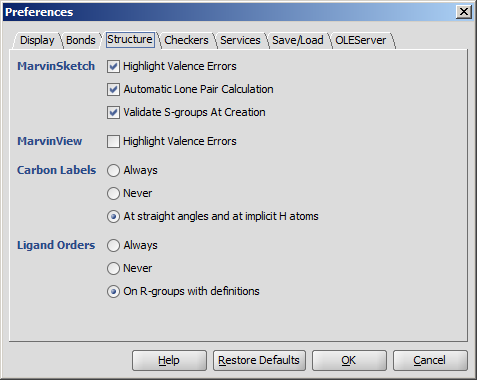
Task: Open the Services tab
Action: point(240,40)
